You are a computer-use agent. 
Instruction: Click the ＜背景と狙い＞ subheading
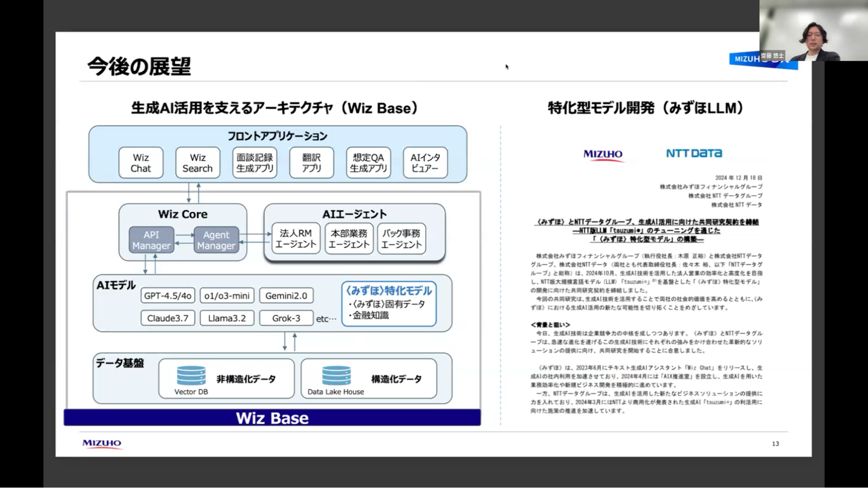[550, 325]
